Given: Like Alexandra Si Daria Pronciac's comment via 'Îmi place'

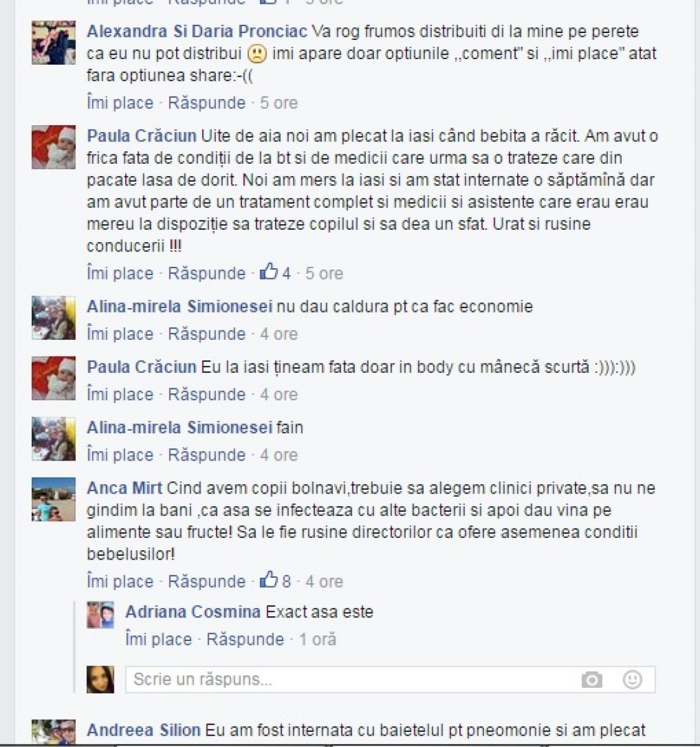Looking at the screenshot, I should (120, 103).
